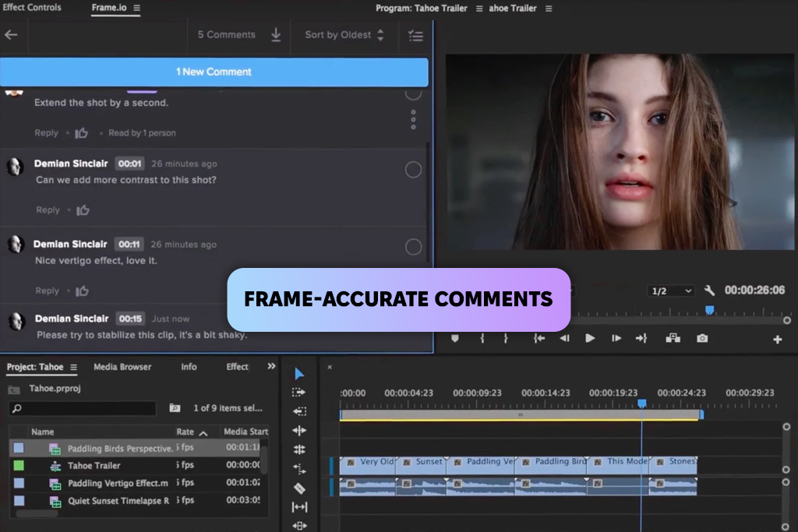Click label box for Quiet Sunset Timelapse
Screen dimensions: 798x532
[19, 501]
